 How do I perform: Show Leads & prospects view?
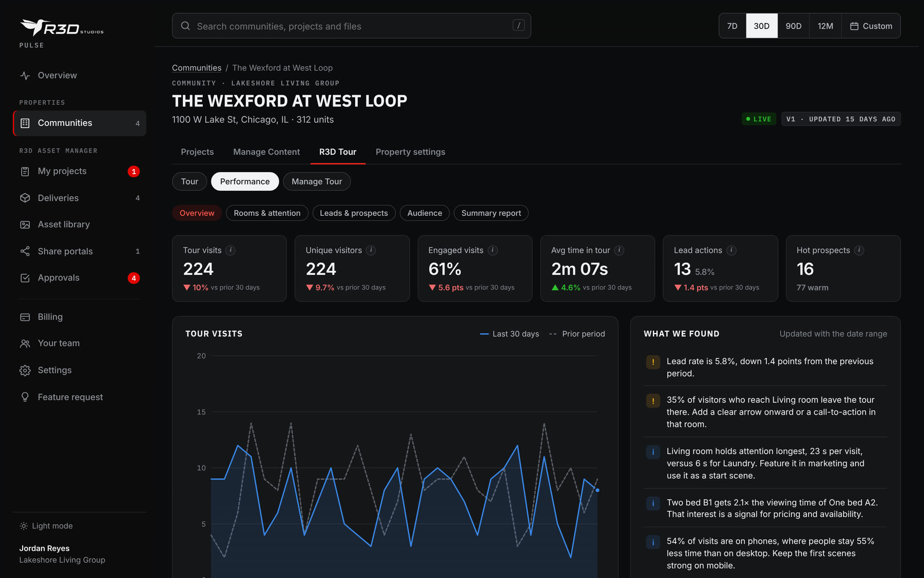pyautogui.click(x=354, y=213)
